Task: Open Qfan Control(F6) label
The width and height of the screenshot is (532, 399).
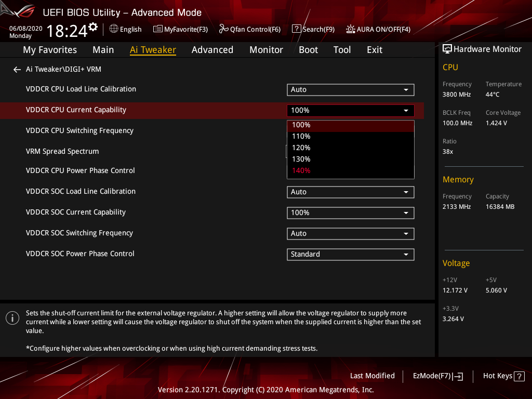Action: [255, 30]
